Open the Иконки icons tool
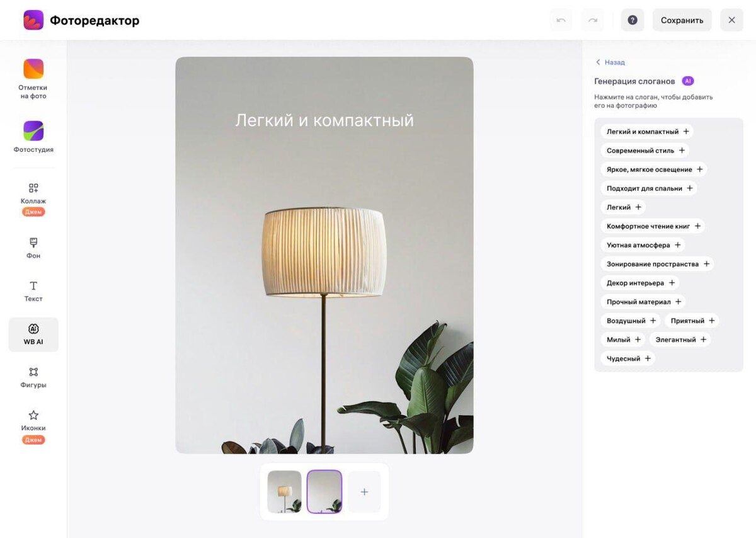This screenshot has height=538, width=756. pyautogui.click(x=33, y=426)
